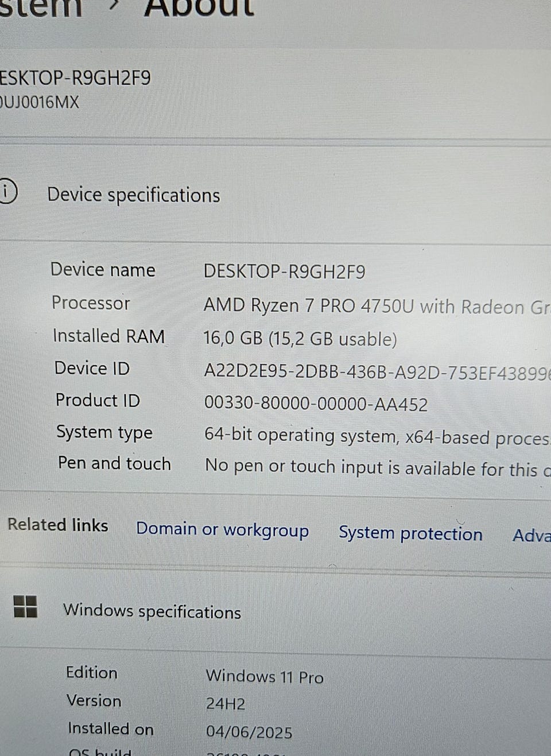This screenshot has width=551, height=756.
Task: Select the device name value DESKTOP-R9GH2F9 in specifications
Action: [x=285, y=272]
